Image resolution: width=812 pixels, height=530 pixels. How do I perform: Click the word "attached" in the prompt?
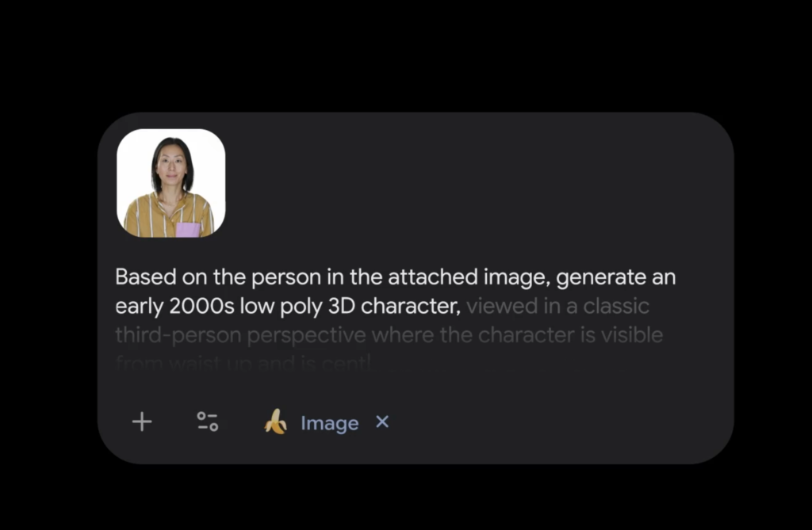(432, 277)
